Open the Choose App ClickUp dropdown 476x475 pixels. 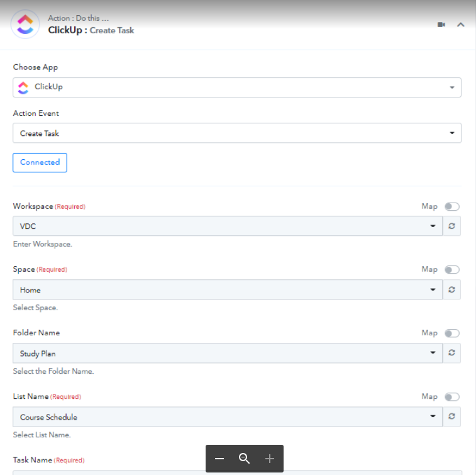[x=237, y=87]
